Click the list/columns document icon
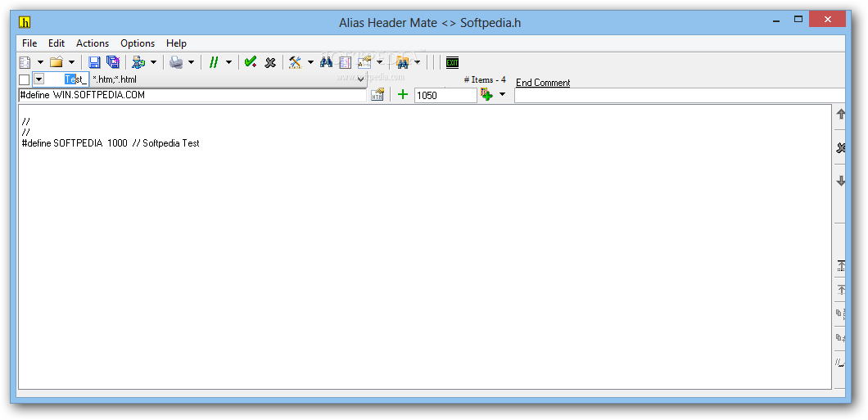This screenshot has width=868, height=420. pos(346,62)
